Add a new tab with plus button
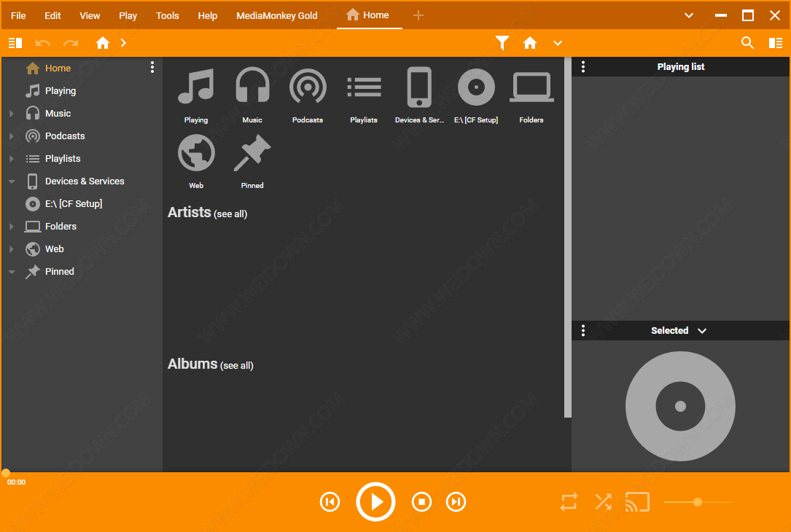The width and height of the screenshot is (791, 532). (x=418, y=15)
